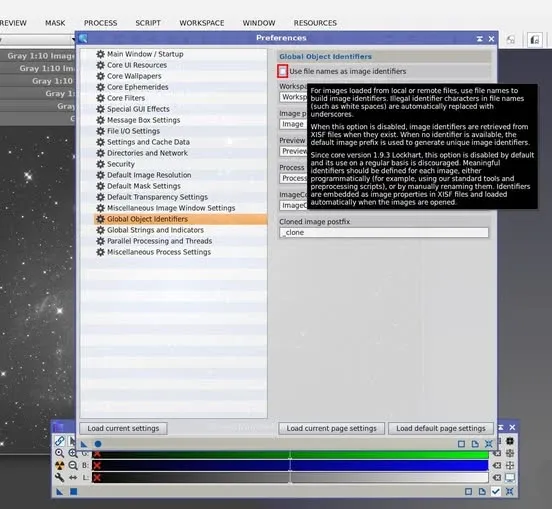Click new instance triangle in stretch panel bottom

pos(59,491)
